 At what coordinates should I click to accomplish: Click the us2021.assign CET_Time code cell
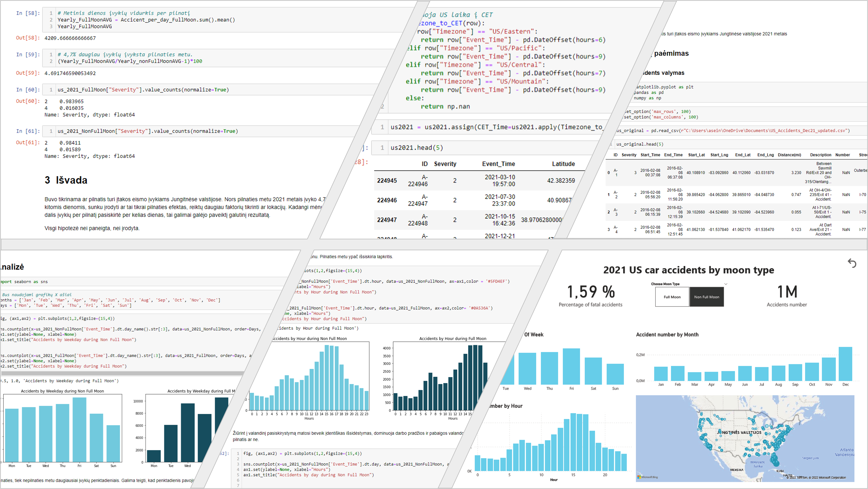tap(489, 127)
